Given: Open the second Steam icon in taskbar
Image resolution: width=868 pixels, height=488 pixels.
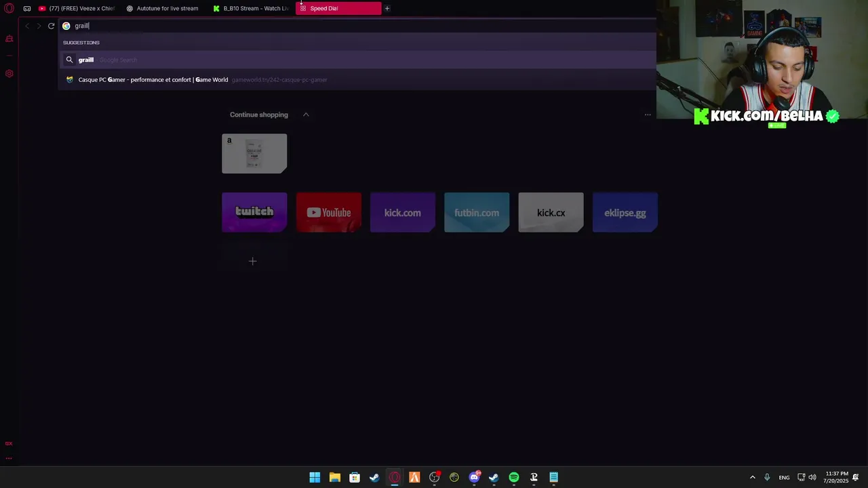Looking at the screenshot, I should [494, 477].
